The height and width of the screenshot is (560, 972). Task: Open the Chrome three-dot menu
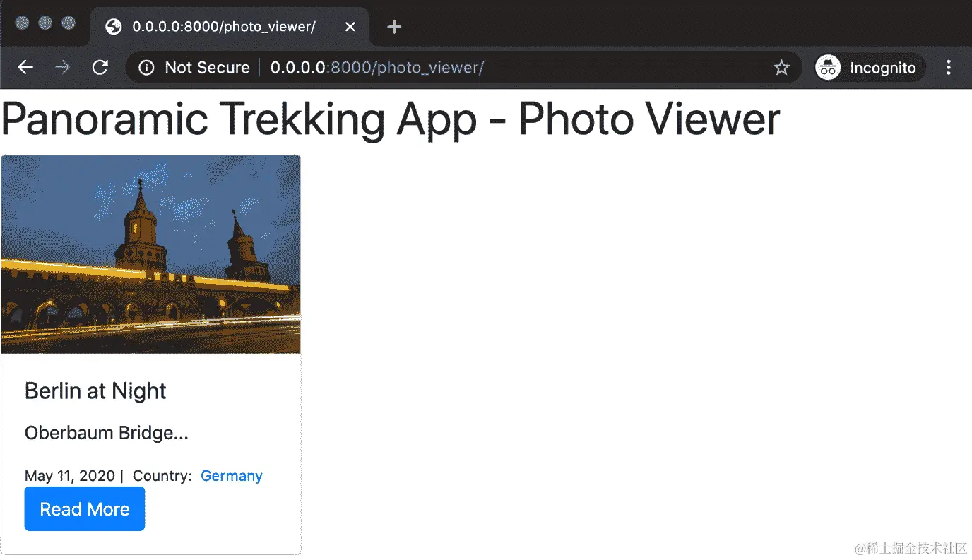click(x=949, y=68)
